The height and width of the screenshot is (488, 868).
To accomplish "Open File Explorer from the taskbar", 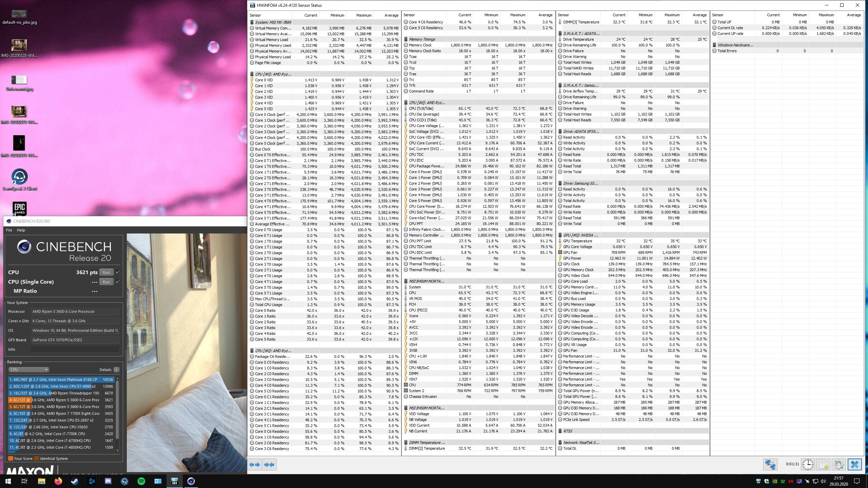I will pos(41,481).
